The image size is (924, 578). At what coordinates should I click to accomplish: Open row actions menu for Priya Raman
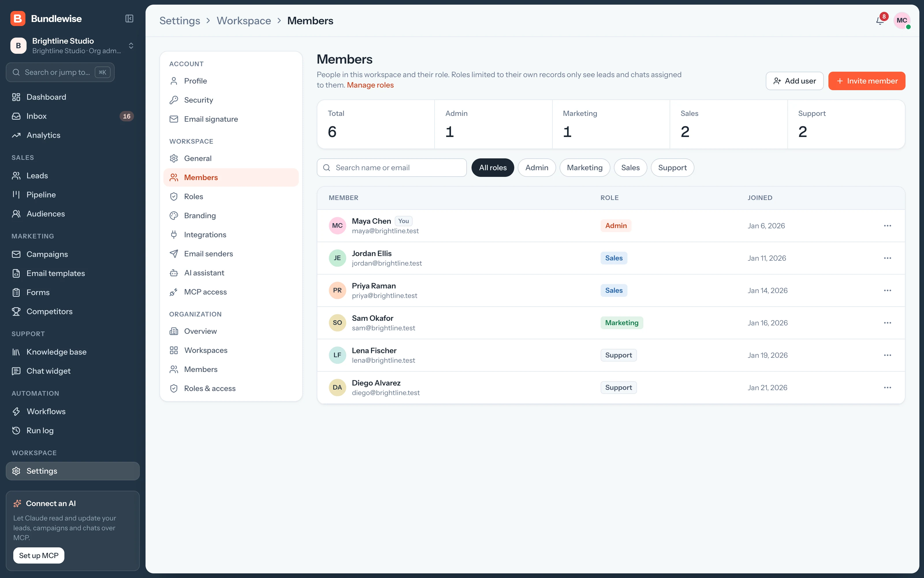click(887, 290)
